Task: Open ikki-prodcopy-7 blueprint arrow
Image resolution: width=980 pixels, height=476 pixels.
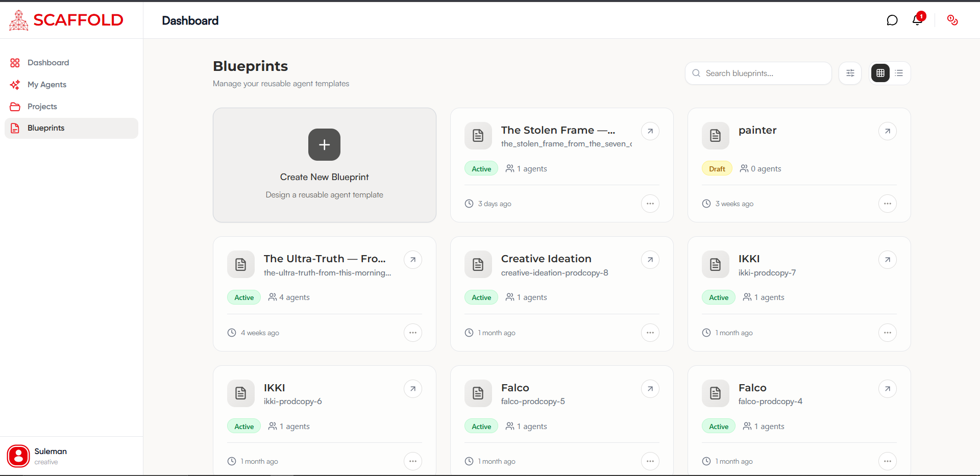Action: pyautogui.click(x=888, y=260)
